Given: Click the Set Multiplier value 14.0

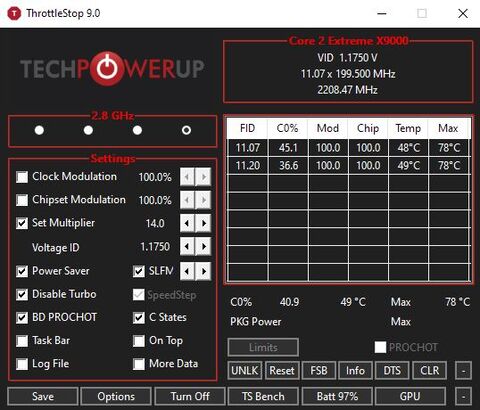Looking at the screenshot, I should (x=155, y=223).
